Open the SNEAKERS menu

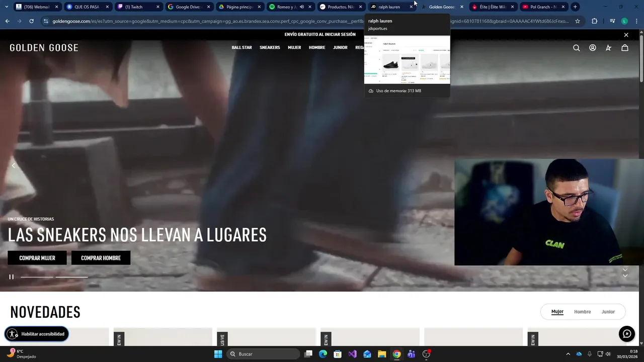(270, 48)
